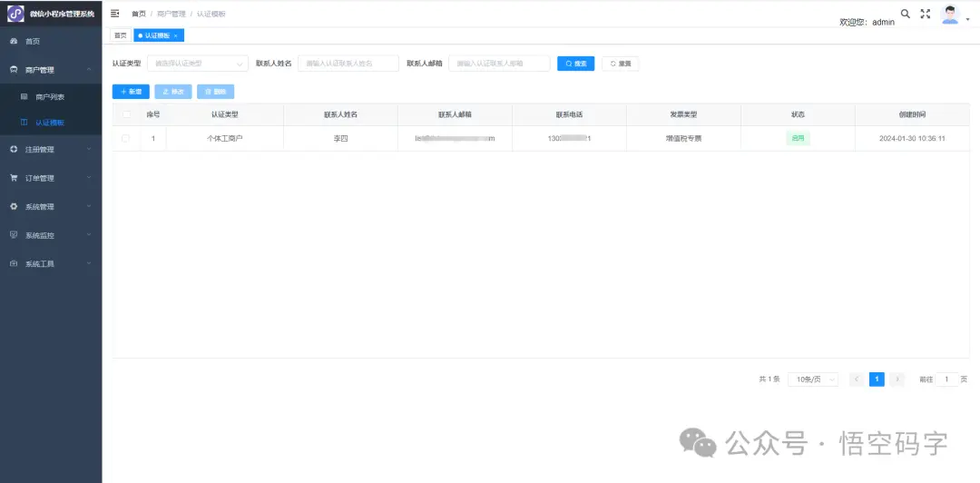
Task: Click the 系统工具 toolbox icon
Action: click(14, 264)
